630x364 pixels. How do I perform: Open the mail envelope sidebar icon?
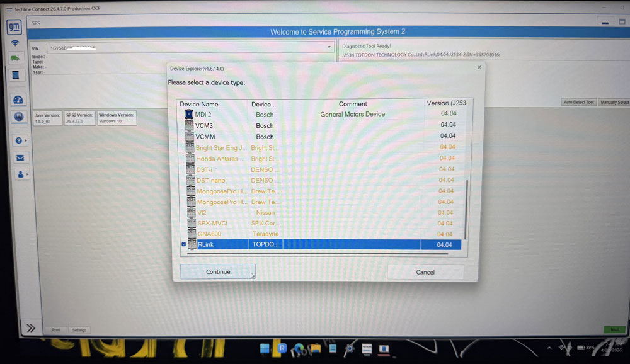pos(20,157)
